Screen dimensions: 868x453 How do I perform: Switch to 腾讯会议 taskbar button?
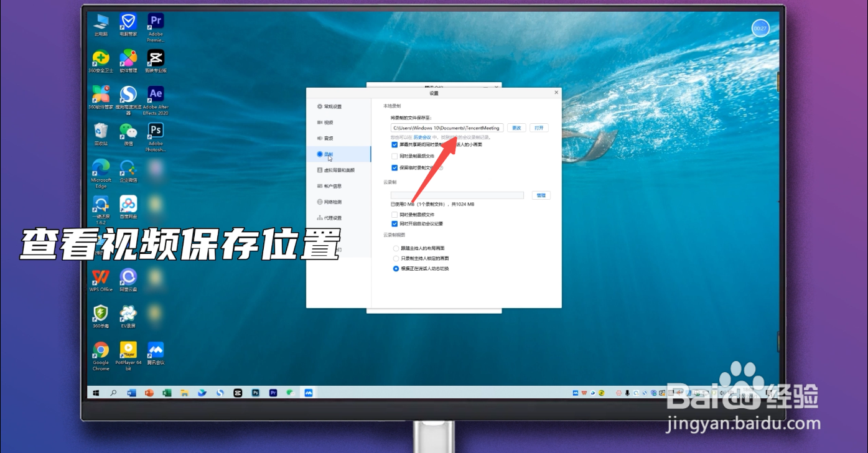[308, 393]
